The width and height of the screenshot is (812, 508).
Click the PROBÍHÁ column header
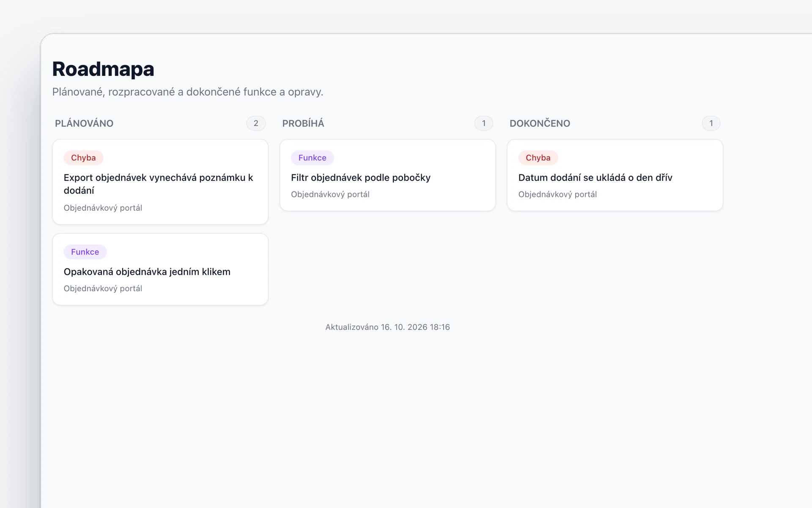(303, 124)
